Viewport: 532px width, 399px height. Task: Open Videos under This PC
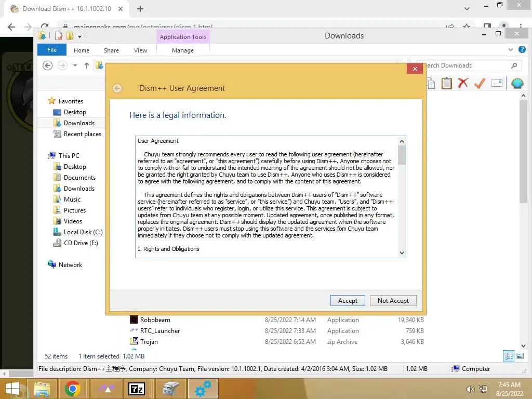pos(68,221)
